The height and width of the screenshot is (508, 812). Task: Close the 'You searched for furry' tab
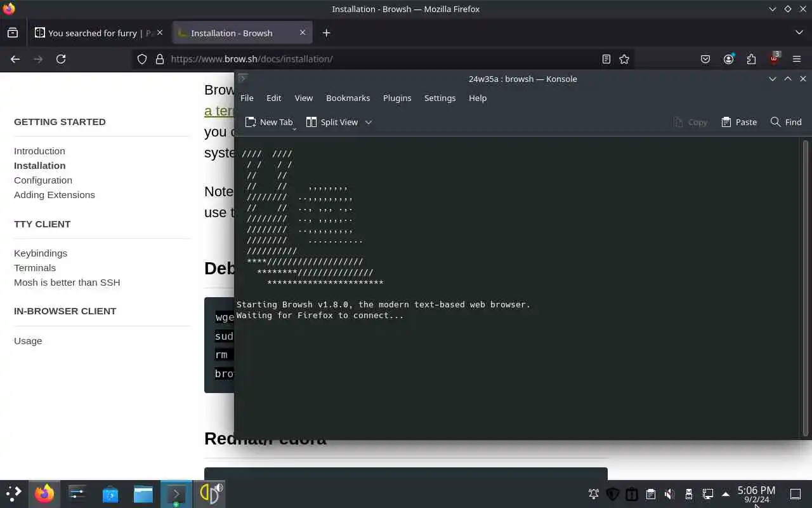[x=159, y=32]
